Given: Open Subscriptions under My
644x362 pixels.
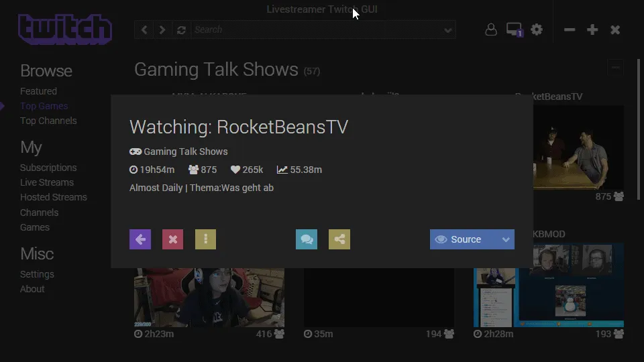Looking at the screenshot, I should pos(48,168).
